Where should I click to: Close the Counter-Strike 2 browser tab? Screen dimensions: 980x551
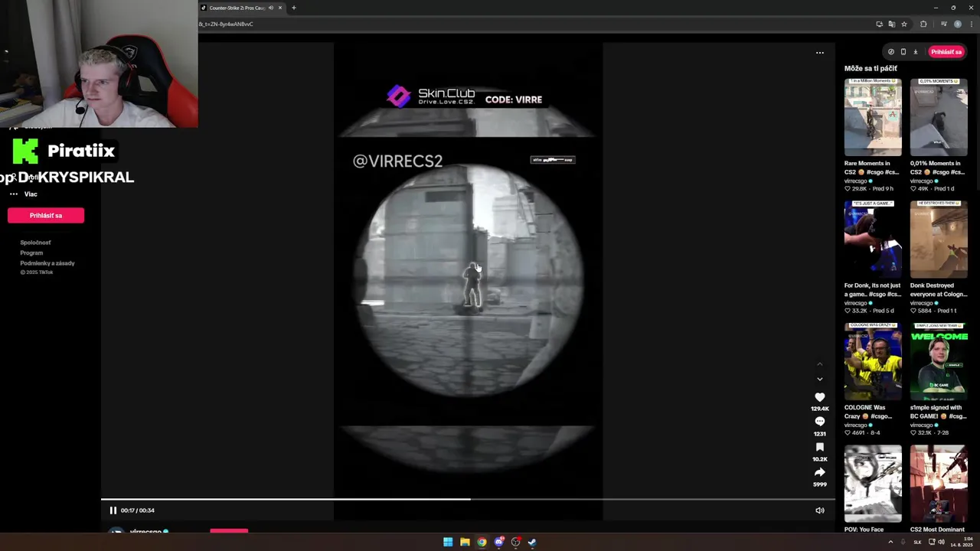coord(280,8)
